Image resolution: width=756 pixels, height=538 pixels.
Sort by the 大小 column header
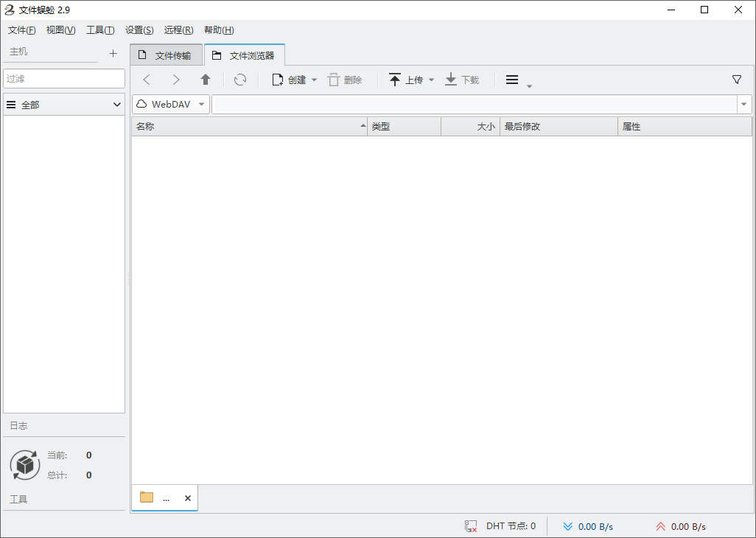coord(471,126)
